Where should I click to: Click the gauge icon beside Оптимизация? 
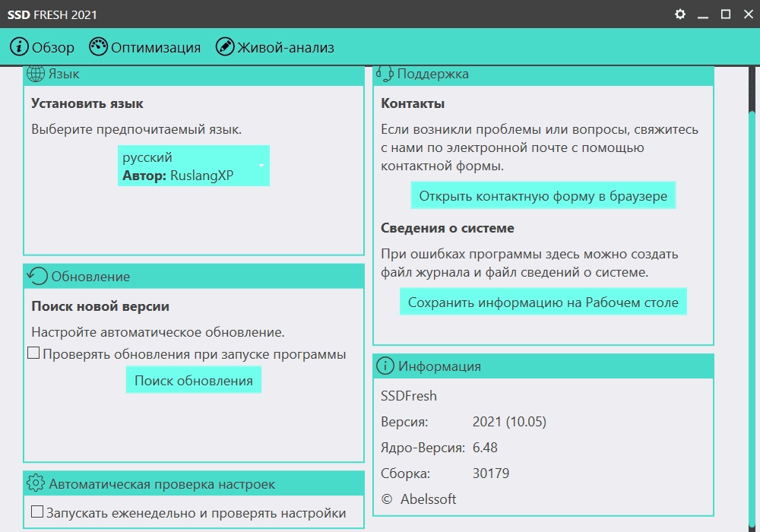point(98,47)
